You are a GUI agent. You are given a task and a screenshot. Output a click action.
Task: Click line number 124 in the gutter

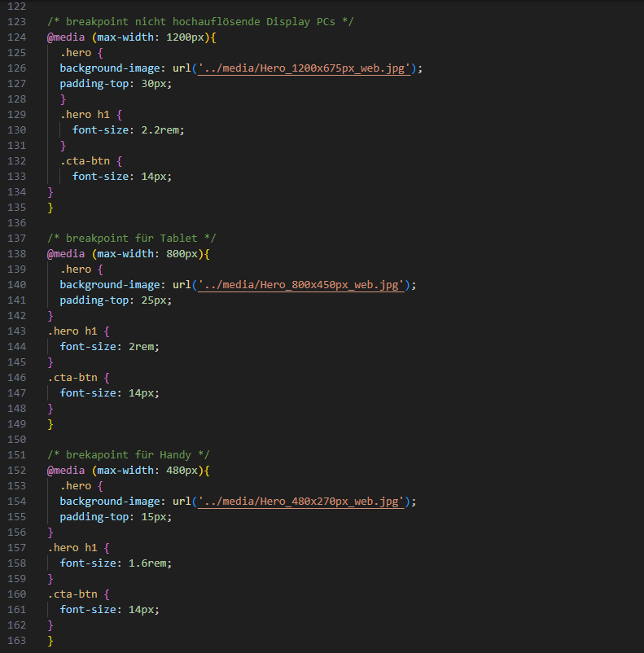tap(15, 37)
